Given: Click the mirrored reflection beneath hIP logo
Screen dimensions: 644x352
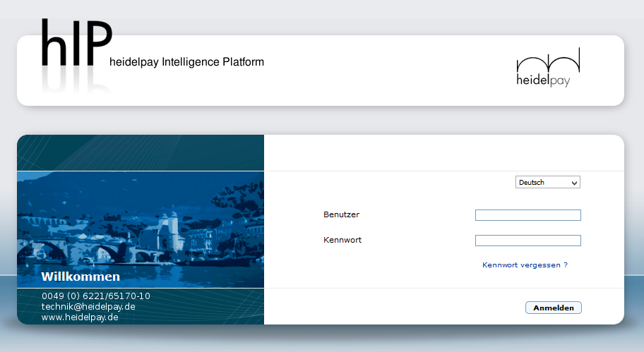Looking at the screenshot, I should tap(76, 79).
